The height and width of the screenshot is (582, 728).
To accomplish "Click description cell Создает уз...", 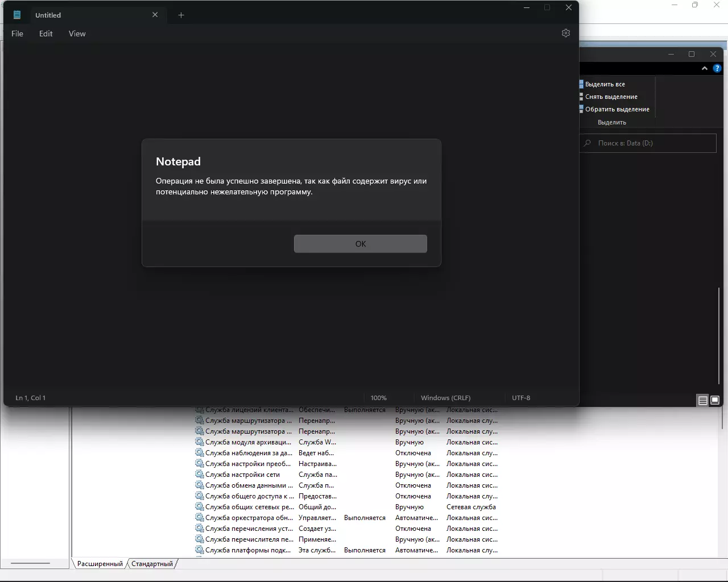I will click(317, 529).
